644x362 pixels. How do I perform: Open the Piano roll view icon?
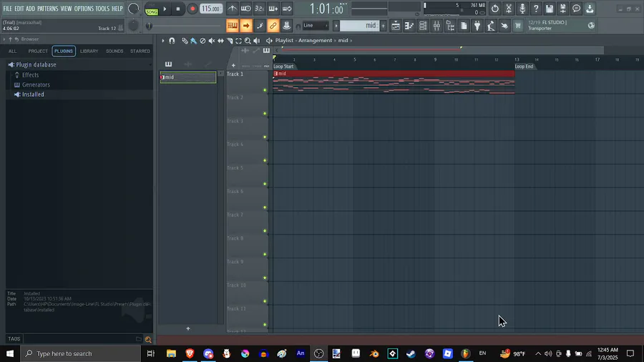[409, 26]
